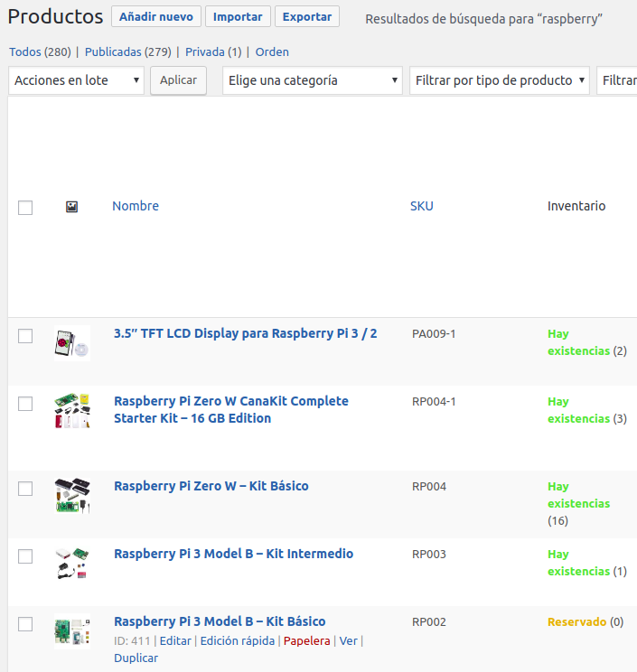Screen dimensions: 637x672
Task: Click Ver link for product 411
Action: (x=348, y=640)
